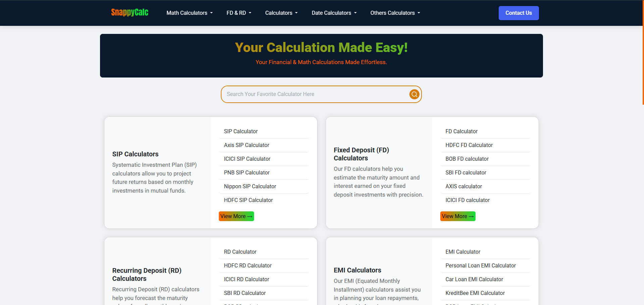
Task: Open Personal Loan EMI Calculator
Action: [485, 265]
